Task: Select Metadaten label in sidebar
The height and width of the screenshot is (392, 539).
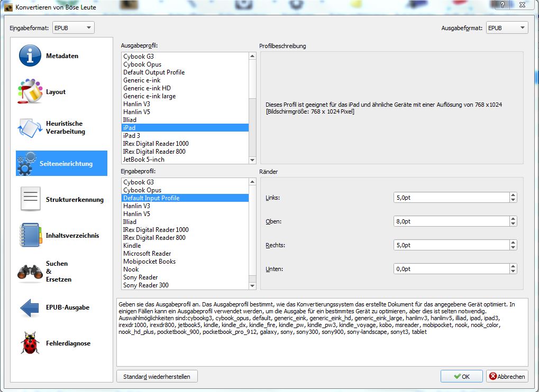Action: click(62, 55)
